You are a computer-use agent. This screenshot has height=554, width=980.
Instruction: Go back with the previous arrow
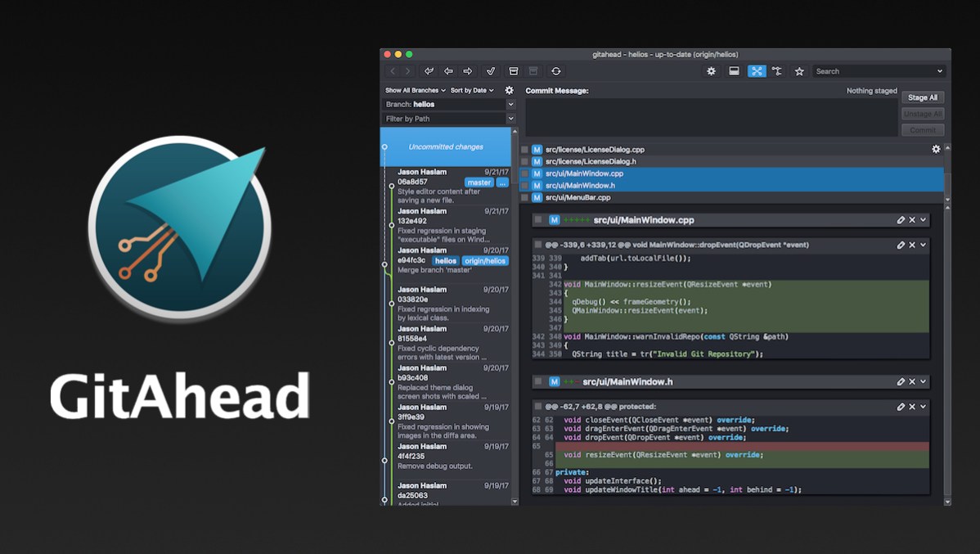click(x=393, y=71)
